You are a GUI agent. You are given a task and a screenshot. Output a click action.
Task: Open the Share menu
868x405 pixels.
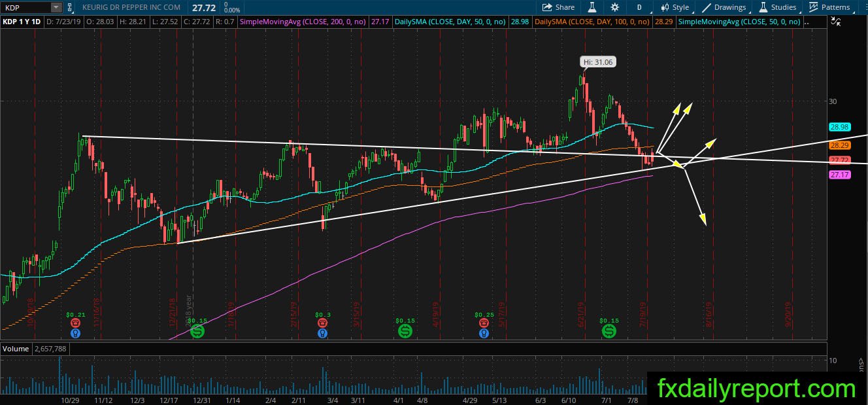click(x=559, y=7)
